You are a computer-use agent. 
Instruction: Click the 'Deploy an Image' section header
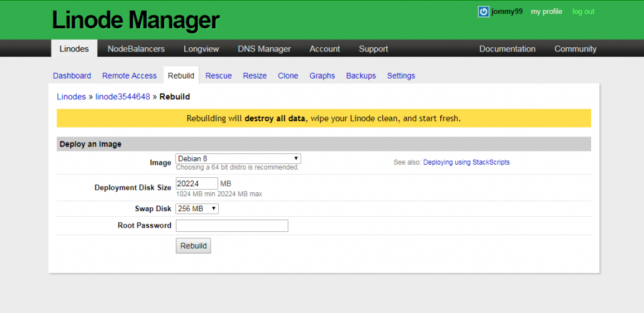324,144
